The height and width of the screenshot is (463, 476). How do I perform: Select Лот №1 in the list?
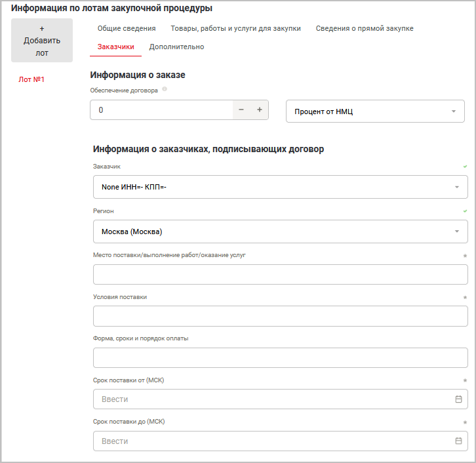[31, 80]
